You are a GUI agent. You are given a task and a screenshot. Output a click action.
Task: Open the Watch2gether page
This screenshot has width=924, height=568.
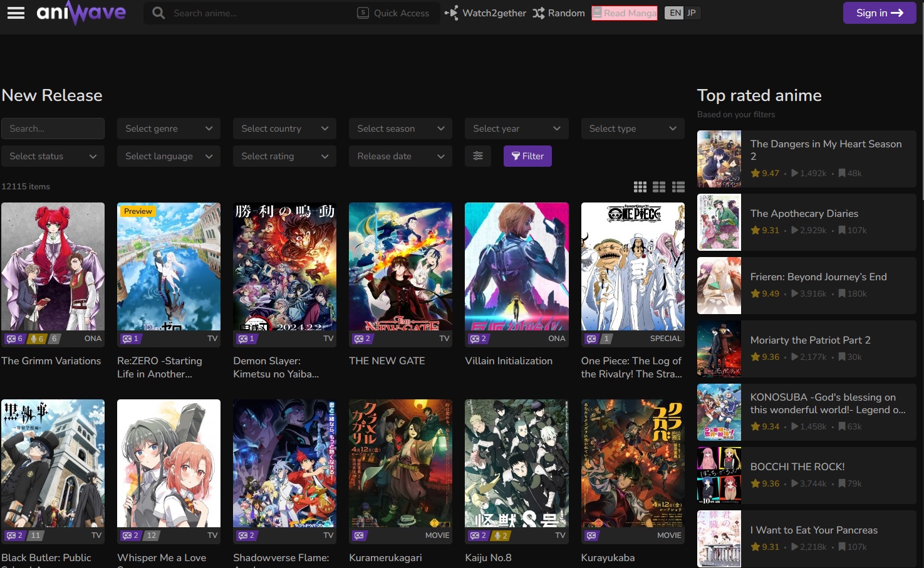(x=485, y=13)
